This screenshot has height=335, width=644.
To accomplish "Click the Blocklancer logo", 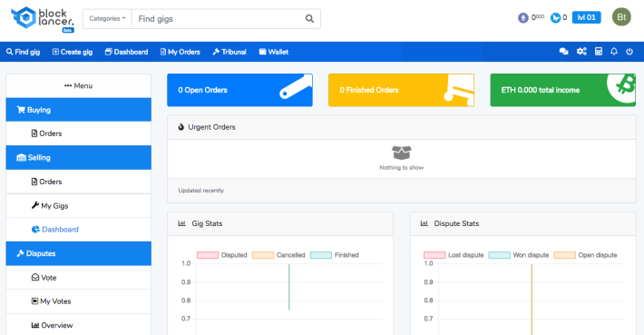I will [x=43, y=19].
